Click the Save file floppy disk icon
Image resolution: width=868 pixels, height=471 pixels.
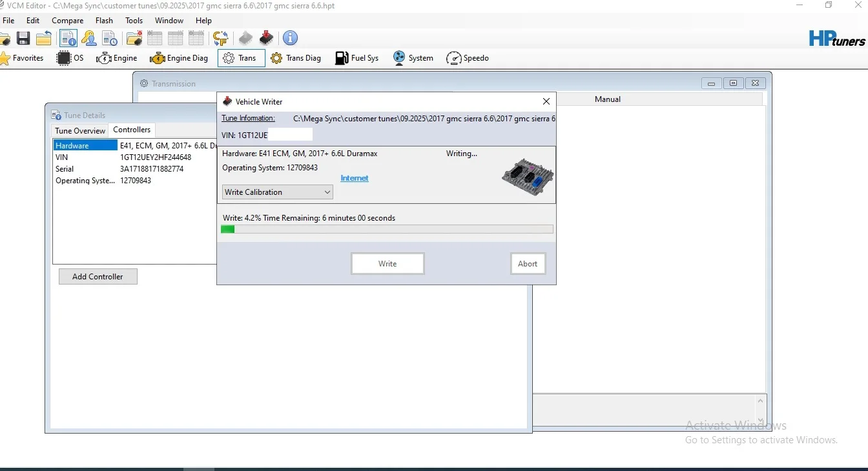coord(23,39)
